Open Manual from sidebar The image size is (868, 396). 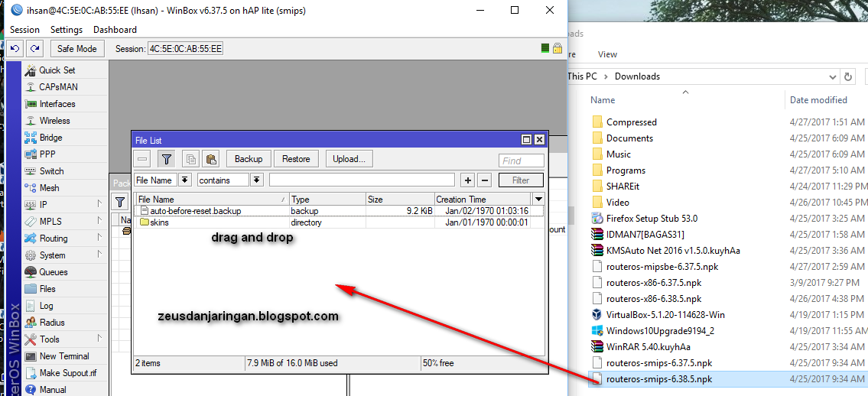(x=53, y=390)
